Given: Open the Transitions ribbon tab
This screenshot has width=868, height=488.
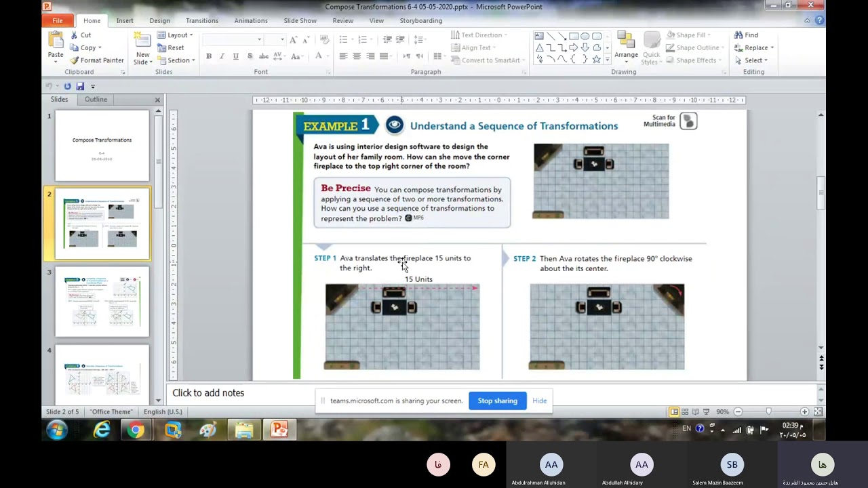Looking at the screenshot, I should tap(202, 20).
